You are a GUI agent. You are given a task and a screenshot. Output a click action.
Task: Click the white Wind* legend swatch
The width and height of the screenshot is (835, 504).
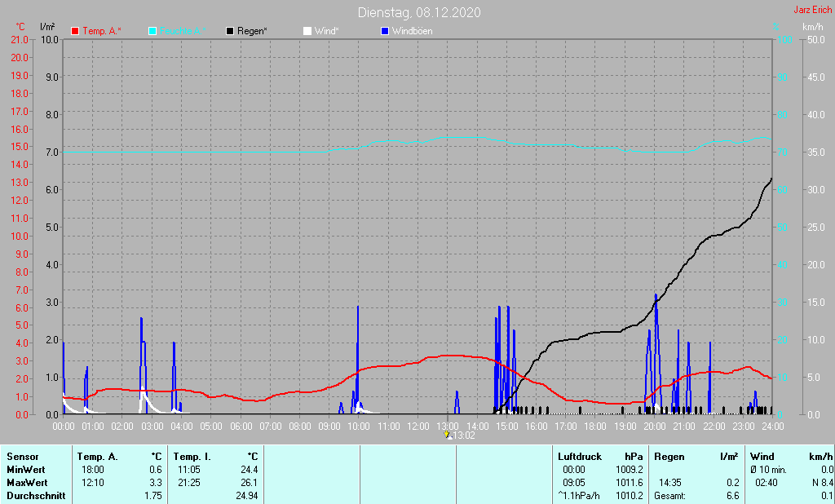click(307, 32)
